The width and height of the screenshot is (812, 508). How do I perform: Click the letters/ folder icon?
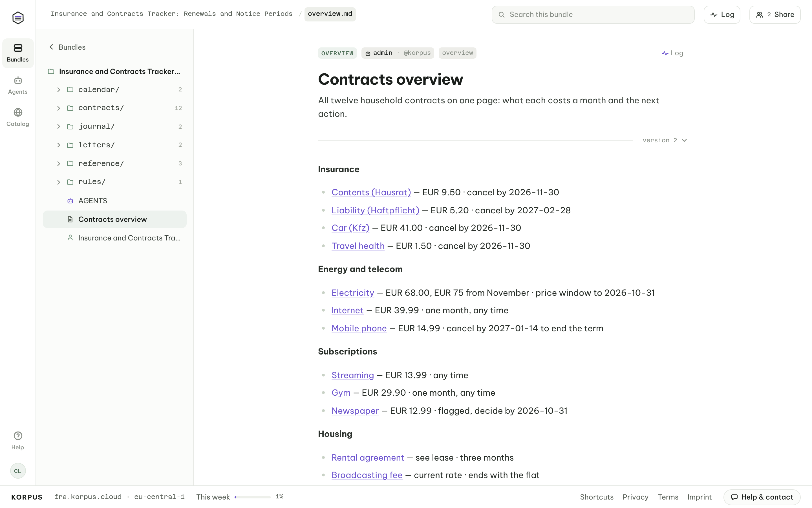[x=70, y=145]
